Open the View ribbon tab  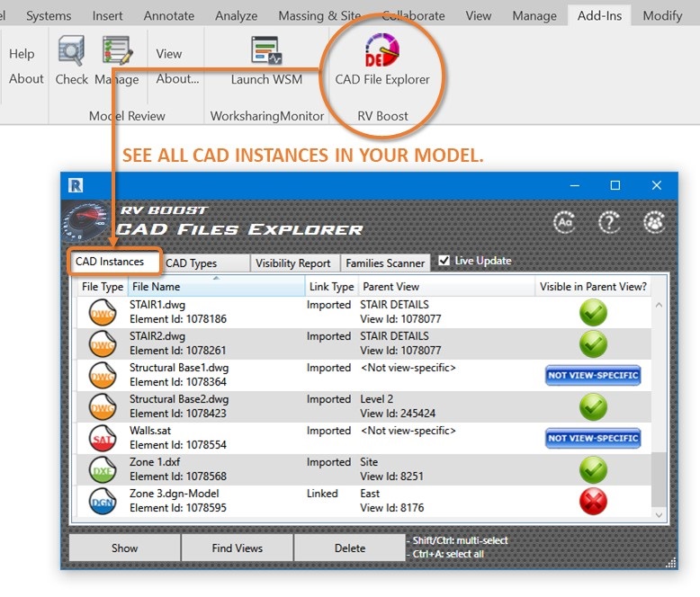coord(478,15)
